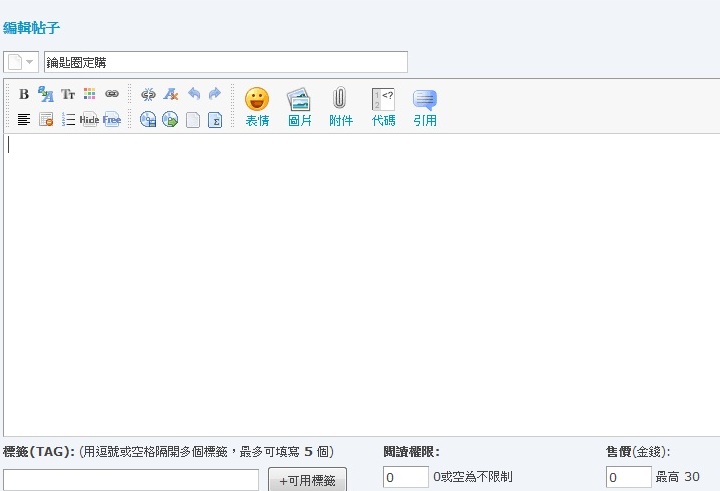
Task: Insert a numbered list
Action: [68, 119]
